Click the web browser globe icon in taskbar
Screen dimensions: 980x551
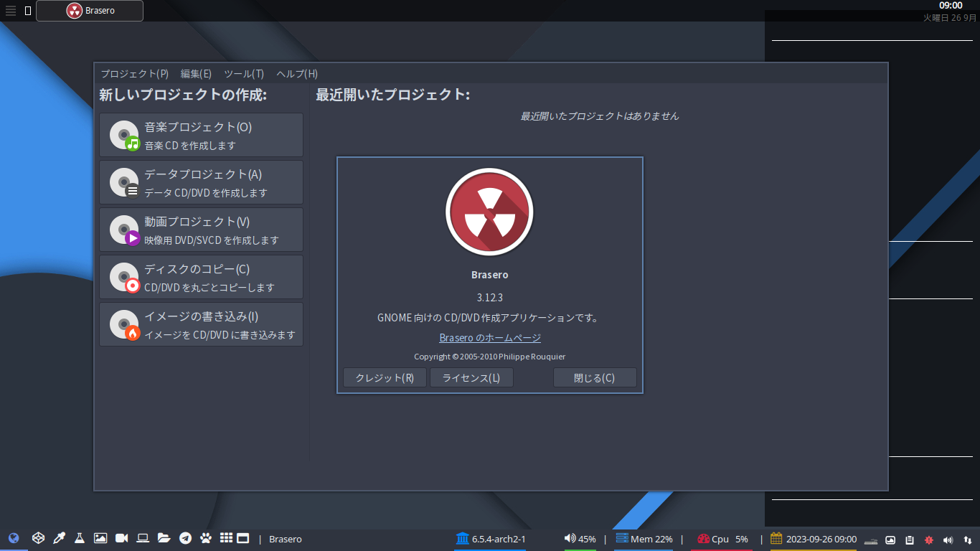(x=14, y=538)
